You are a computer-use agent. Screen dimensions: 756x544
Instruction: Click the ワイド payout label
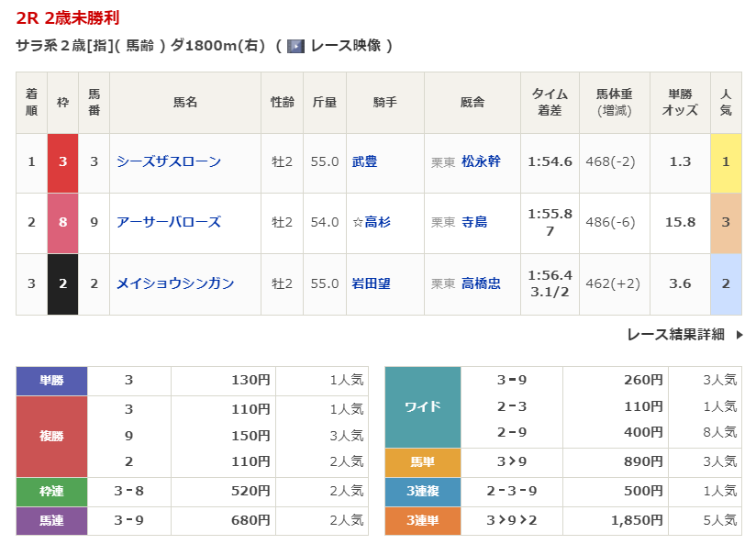[x=422, y=406]
